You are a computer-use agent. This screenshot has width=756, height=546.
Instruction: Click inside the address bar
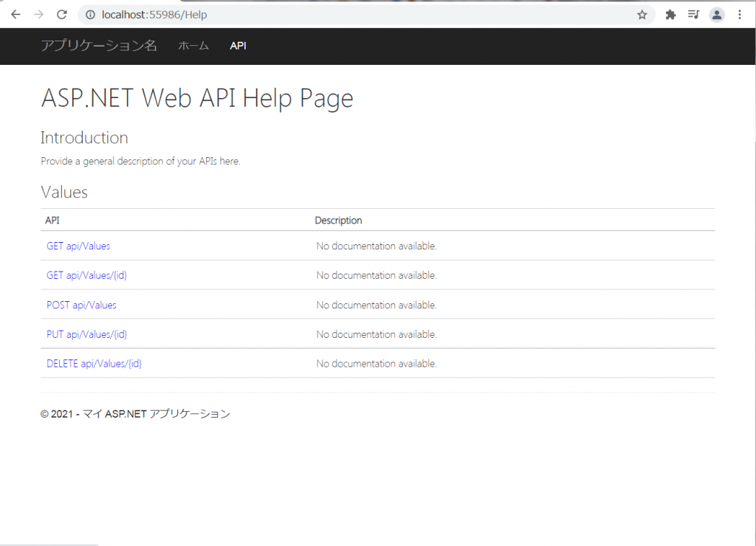221,14
